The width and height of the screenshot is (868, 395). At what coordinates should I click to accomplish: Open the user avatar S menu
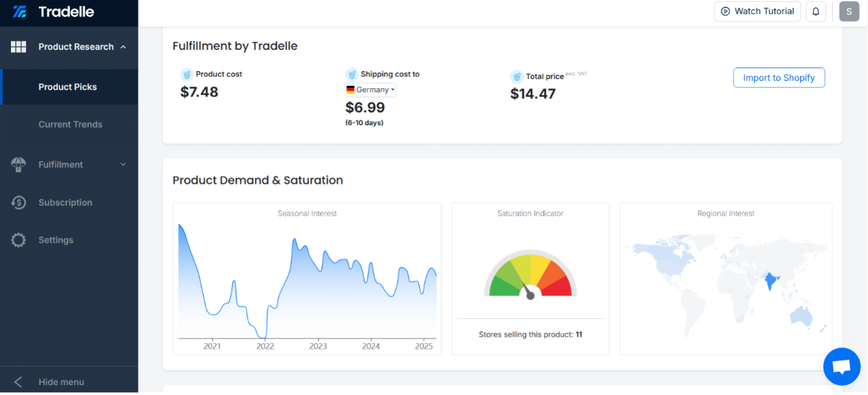click(x=849, y=12)
